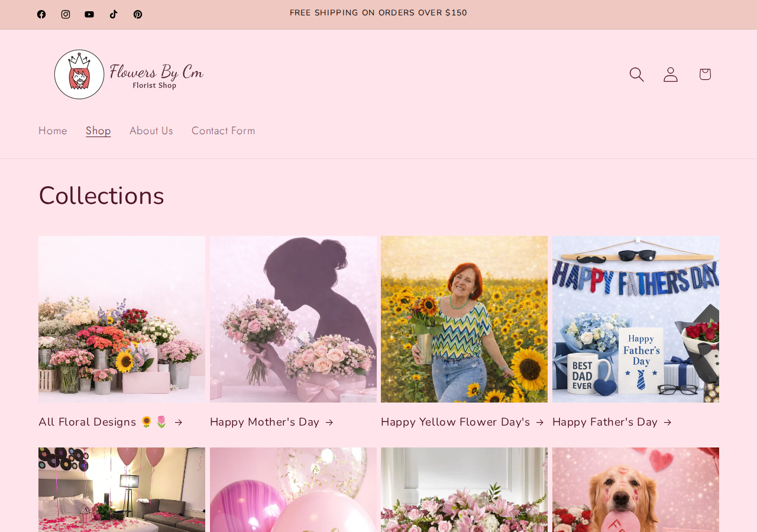The image size is (757, 532).
Task: Click the Mother's Day silhouette image
Action: (293, 319)
